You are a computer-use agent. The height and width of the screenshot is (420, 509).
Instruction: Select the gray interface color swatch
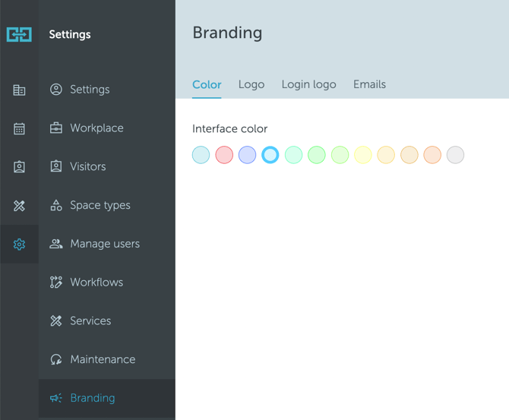pyautogui.click(x=455, y=155)
